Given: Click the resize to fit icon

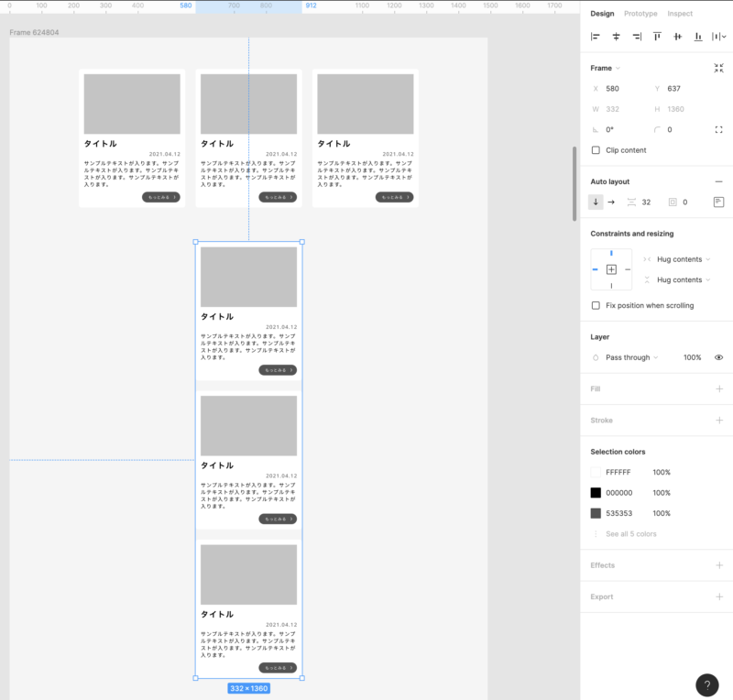Looking at the screenshot, I should (x=718, y=68).
